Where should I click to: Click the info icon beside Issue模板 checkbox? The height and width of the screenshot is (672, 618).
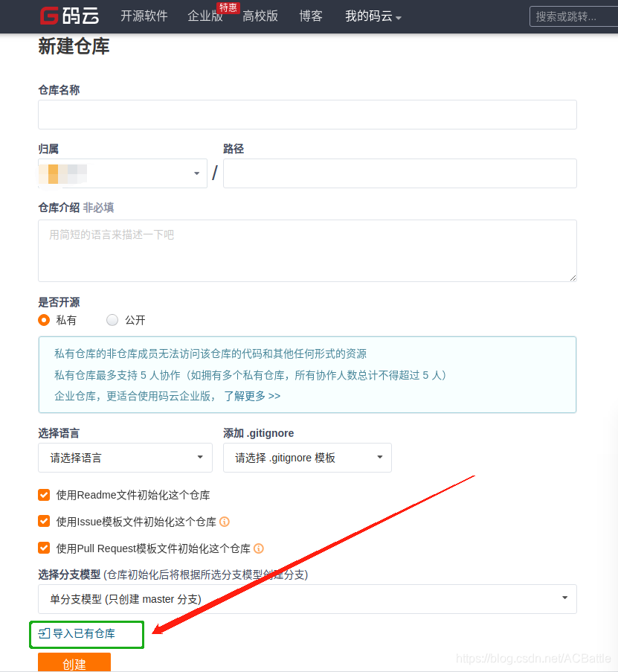click(225, 522)
